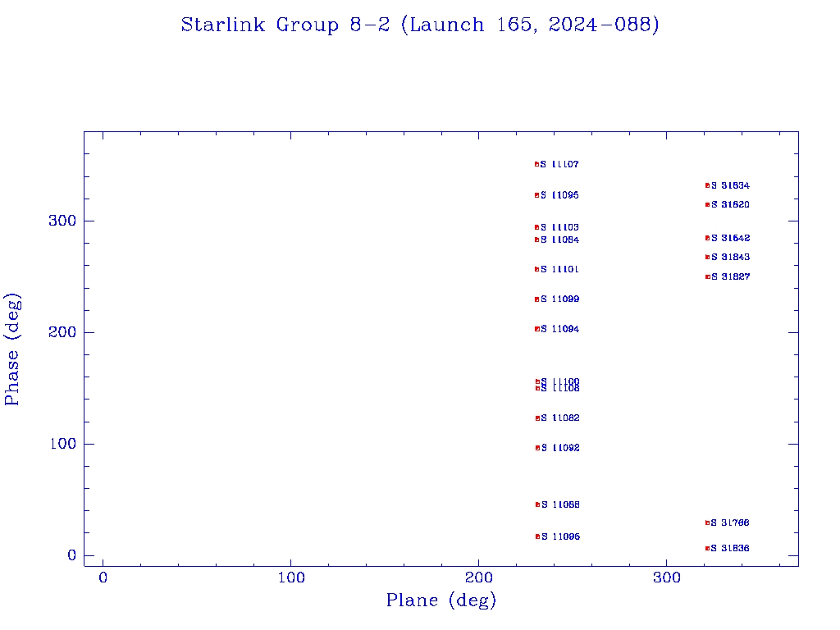Click the red marker beside S 11095
The height and width of the screenshot is (630, 840).
tap(536, 195)
